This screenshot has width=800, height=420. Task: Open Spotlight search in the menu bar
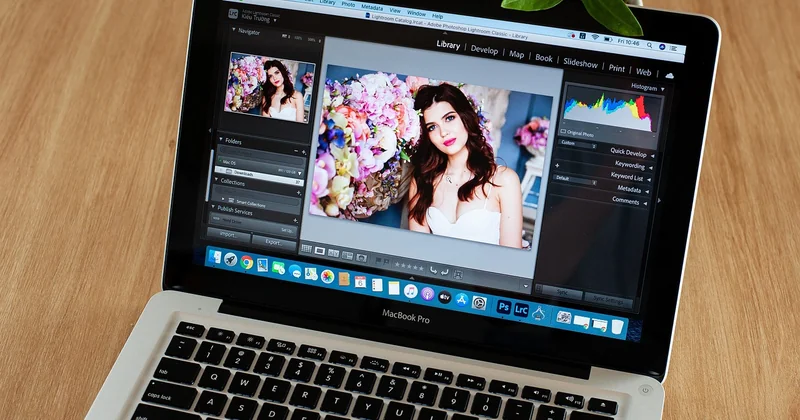coord(649,45)
